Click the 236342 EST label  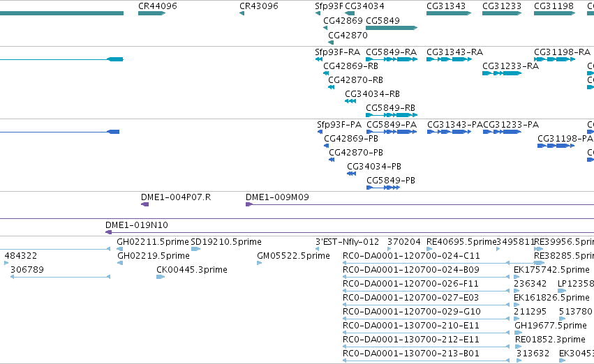click(x=530, y=284)
